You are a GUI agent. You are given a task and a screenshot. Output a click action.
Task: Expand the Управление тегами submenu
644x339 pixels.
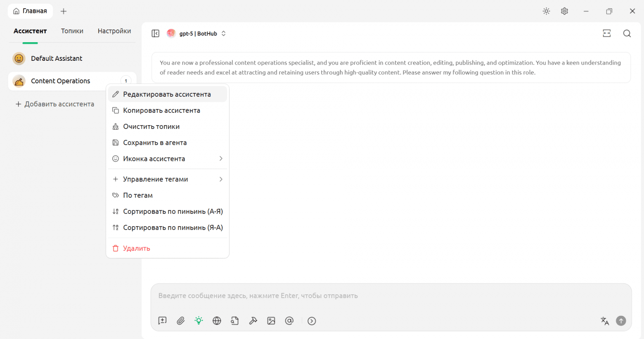point(167,179)
